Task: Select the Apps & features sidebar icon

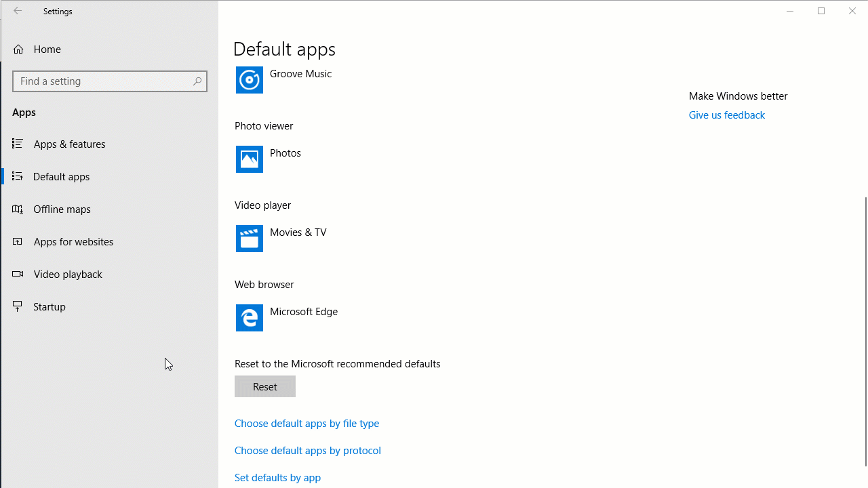Action: (18, 144)
